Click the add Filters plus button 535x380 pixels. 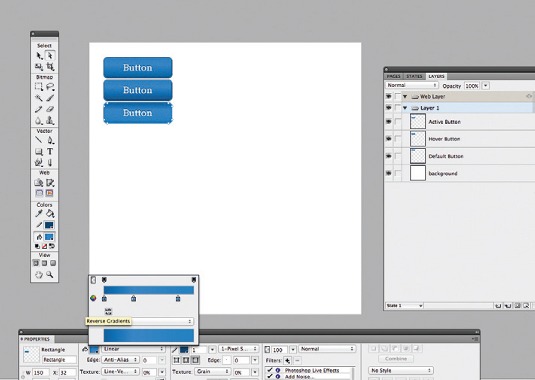pyautogui.click(x=288, y=361)
